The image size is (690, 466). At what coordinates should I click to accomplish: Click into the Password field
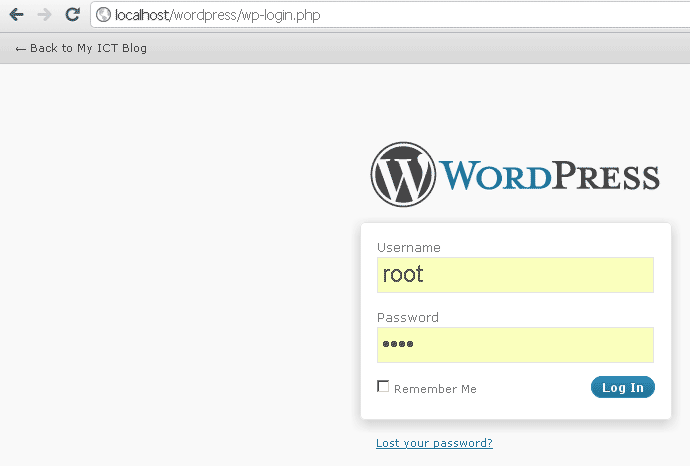click(515, 345)
